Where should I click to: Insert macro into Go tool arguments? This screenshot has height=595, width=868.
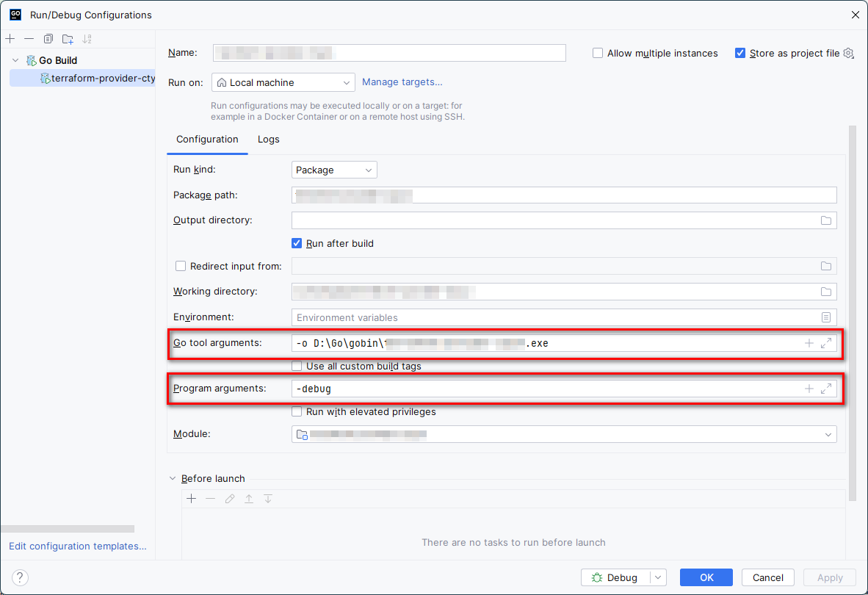click(x=809, y=343)
